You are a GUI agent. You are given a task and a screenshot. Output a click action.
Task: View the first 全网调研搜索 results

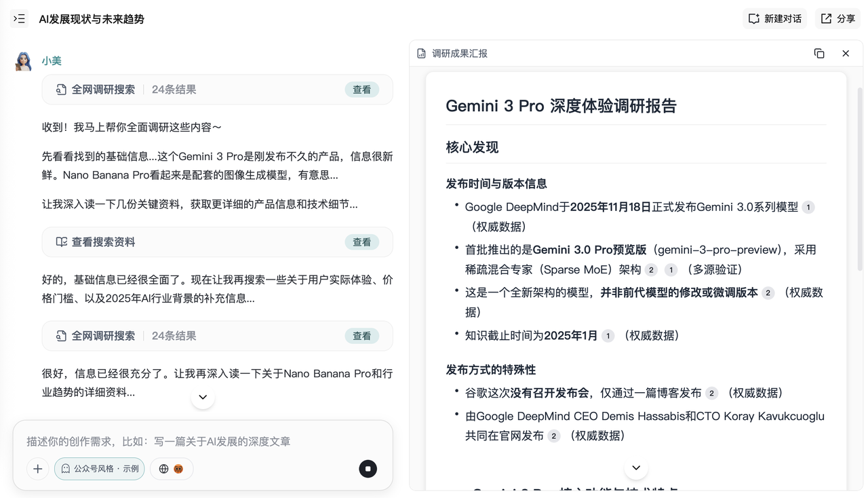[x=361, y=90]
